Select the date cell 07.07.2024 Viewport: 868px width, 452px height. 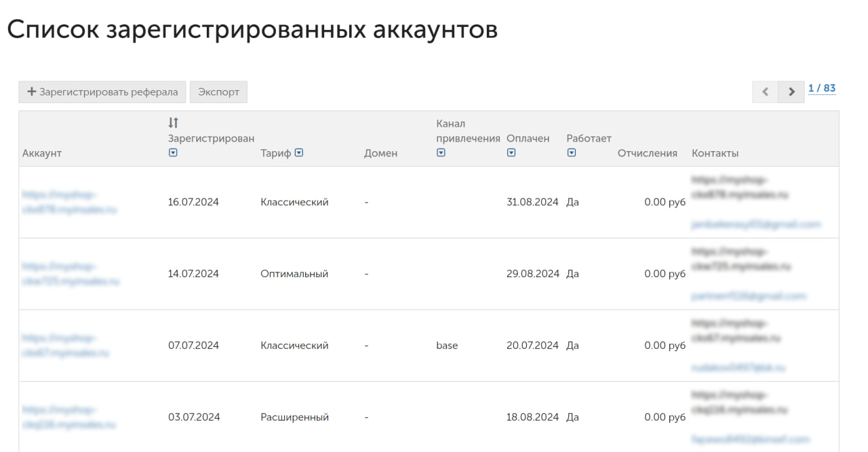point(193,346)
